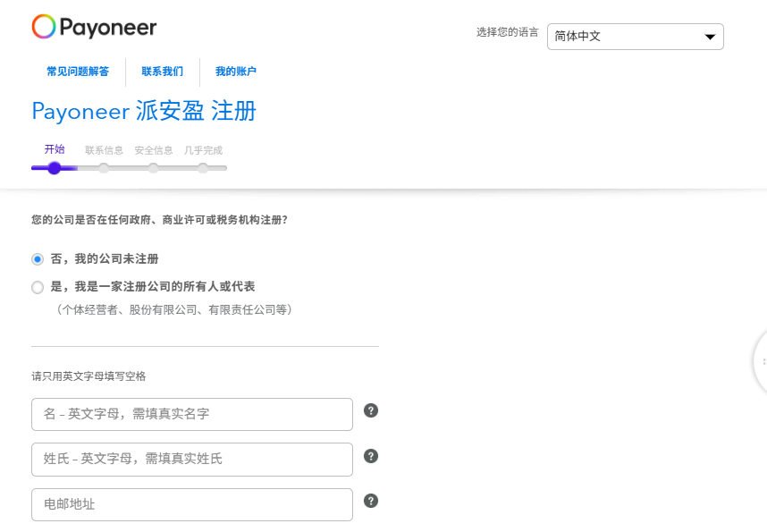Screen dimensions: 767x532
Task: Click the language dropdown arrow
Action: 711,37
